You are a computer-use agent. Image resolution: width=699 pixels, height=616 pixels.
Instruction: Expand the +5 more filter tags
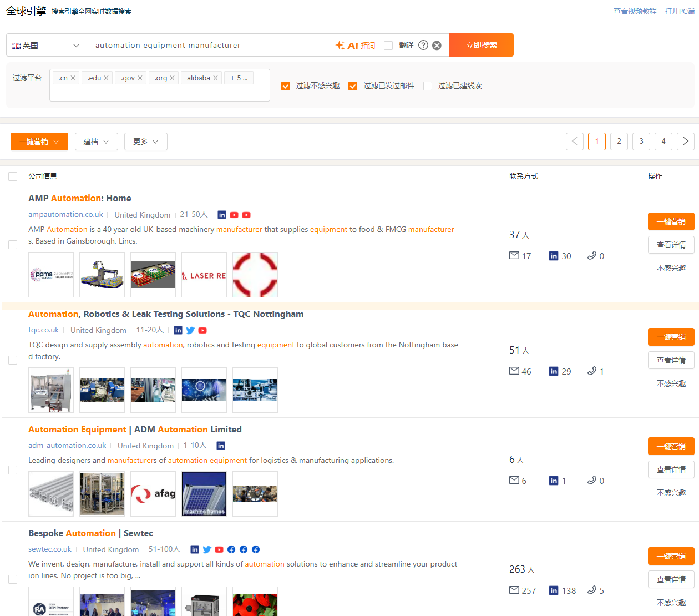point(239,78)
